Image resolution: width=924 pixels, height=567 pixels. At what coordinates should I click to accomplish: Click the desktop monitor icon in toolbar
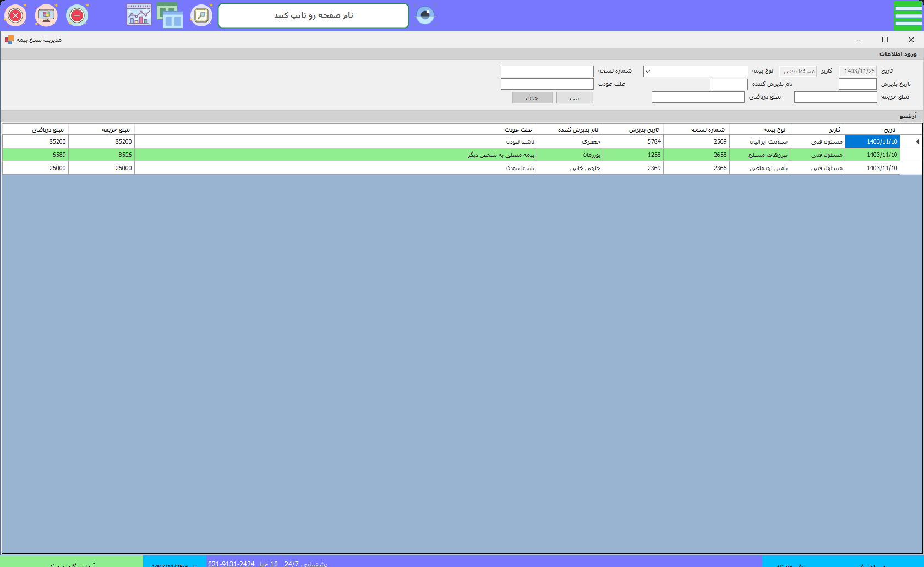[46, 15]
